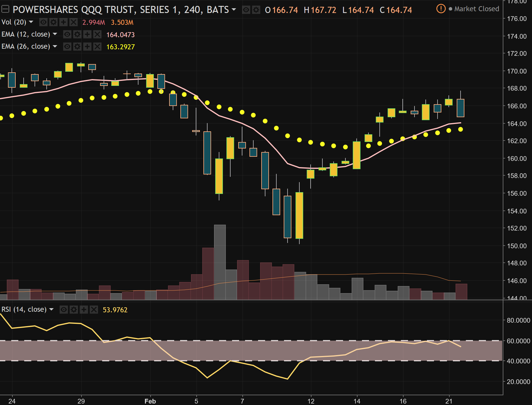This screenshot has width=532, height=405.
Task: Expand the RSI (14, close) dropdown arrow
Action: [51, 309]
